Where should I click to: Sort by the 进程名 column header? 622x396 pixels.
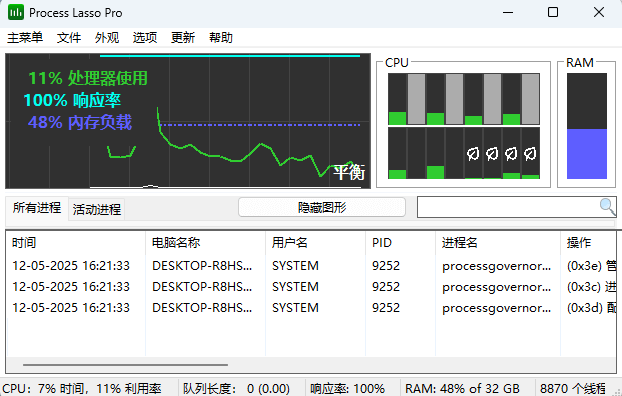498,242
